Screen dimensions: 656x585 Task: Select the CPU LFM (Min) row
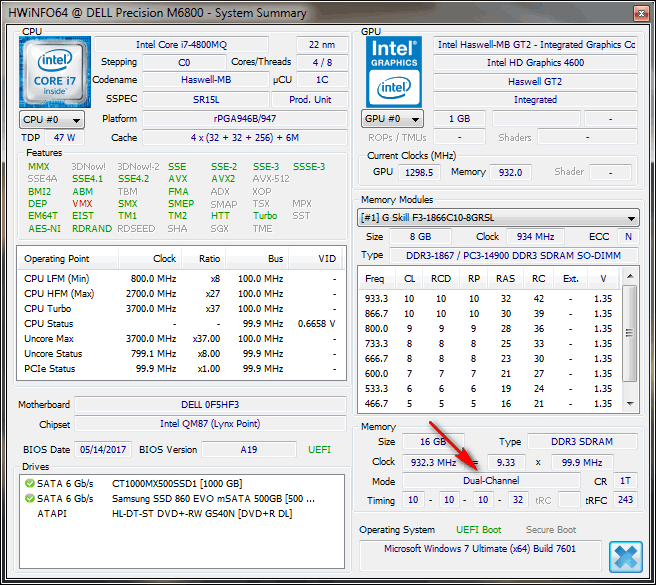(181, 279)
